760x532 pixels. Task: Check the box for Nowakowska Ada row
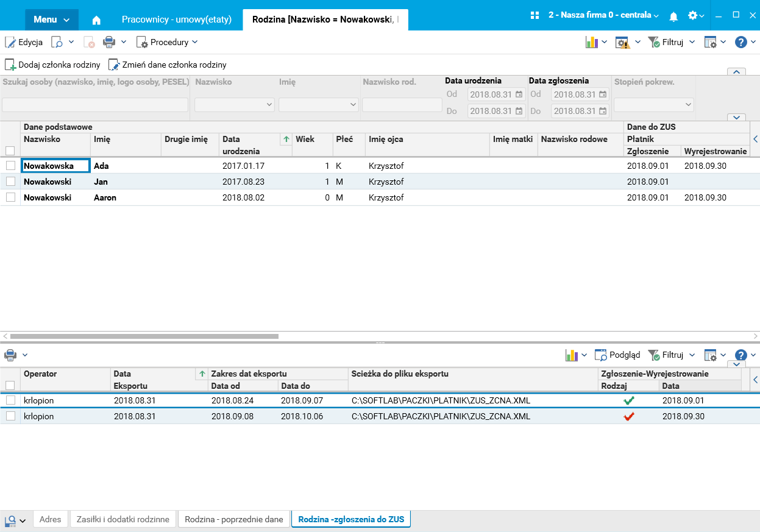click(x=10, y=166)
